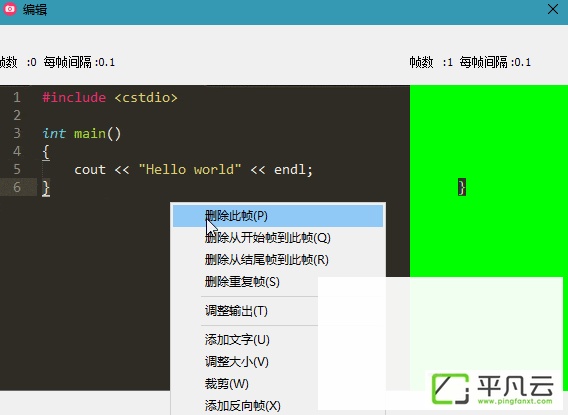The image size is (568, 415).
Task: Select 裁剪(W) crop option
Action: [x=227, y=383]
